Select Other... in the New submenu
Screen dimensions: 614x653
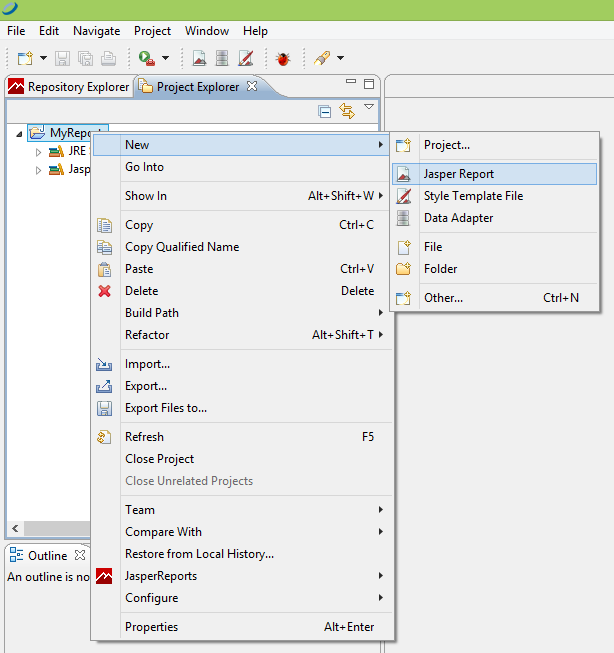(494, 298)
